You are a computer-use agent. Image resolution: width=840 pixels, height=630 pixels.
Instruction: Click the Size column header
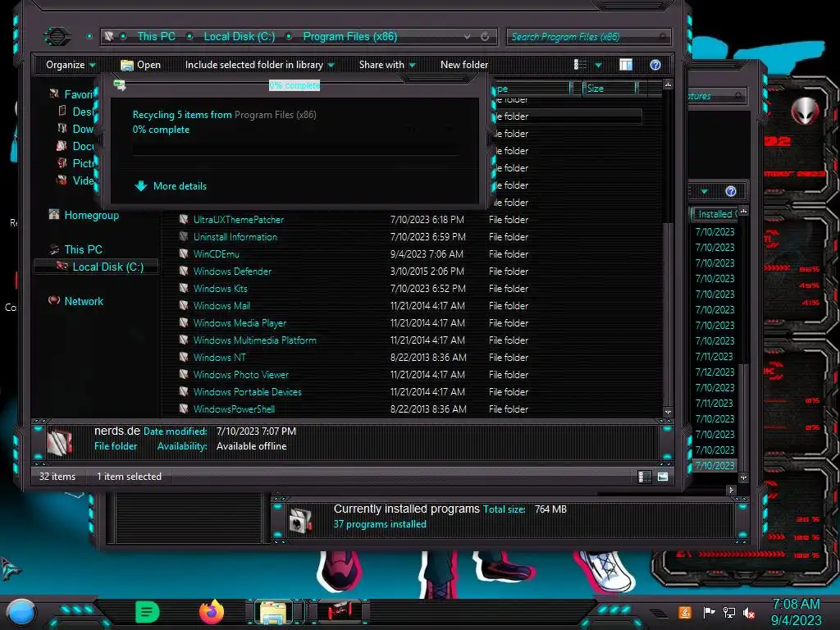coord(609,89)
